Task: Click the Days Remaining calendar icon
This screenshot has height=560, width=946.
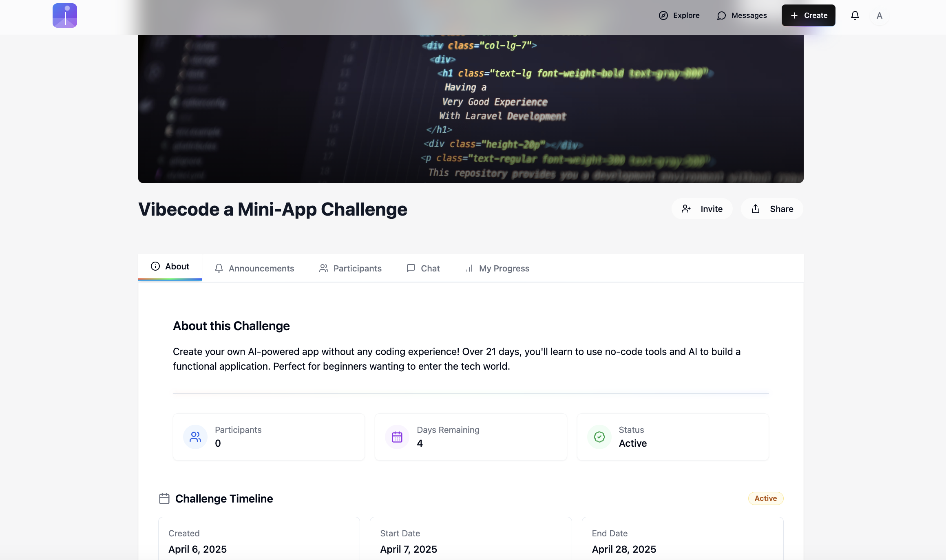Action: click(397, 437)
